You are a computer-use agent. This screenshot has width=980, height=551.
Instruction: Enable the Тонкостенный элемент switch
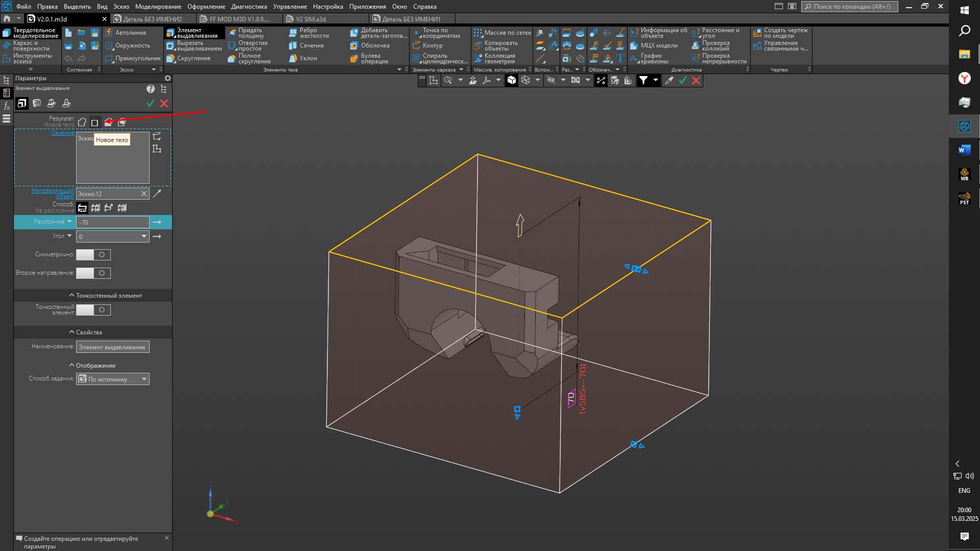93,310
